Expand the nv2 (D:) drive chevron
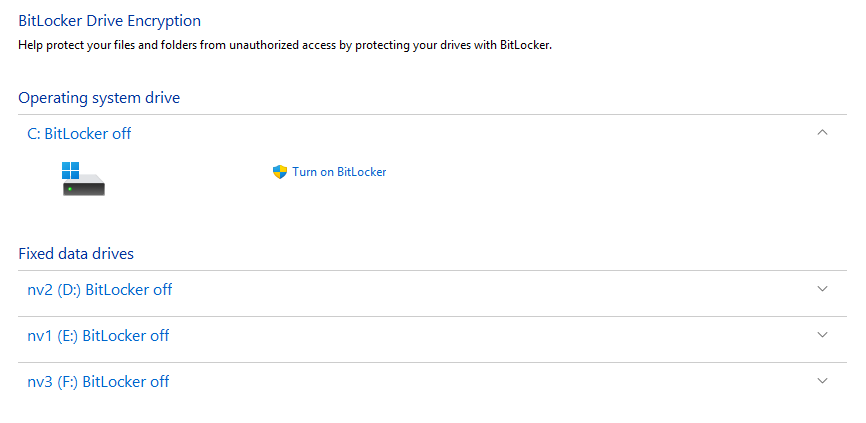The image size is (866, 423). (x=823, y=289)
